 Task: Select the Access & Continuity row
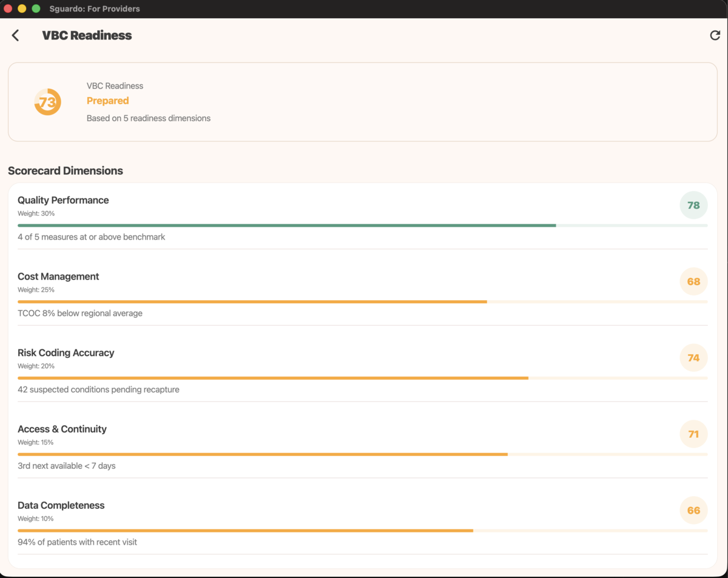click(x=62, y=429)
